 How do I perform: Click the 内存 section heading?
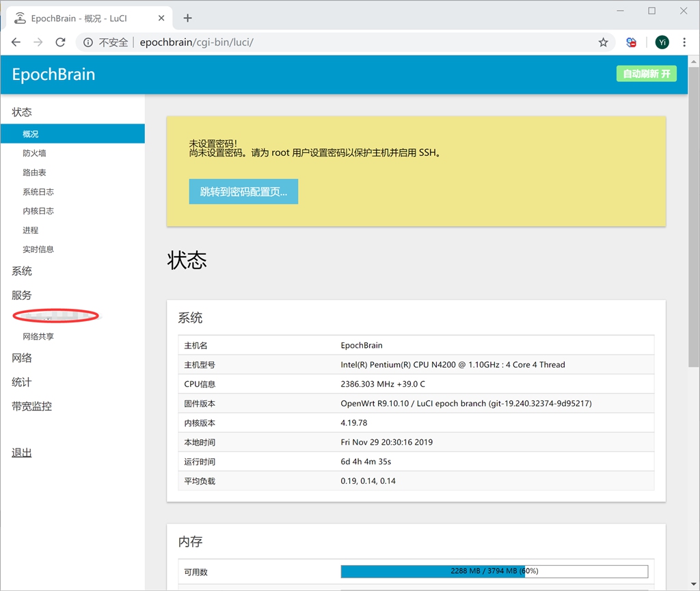pos(191,542)
